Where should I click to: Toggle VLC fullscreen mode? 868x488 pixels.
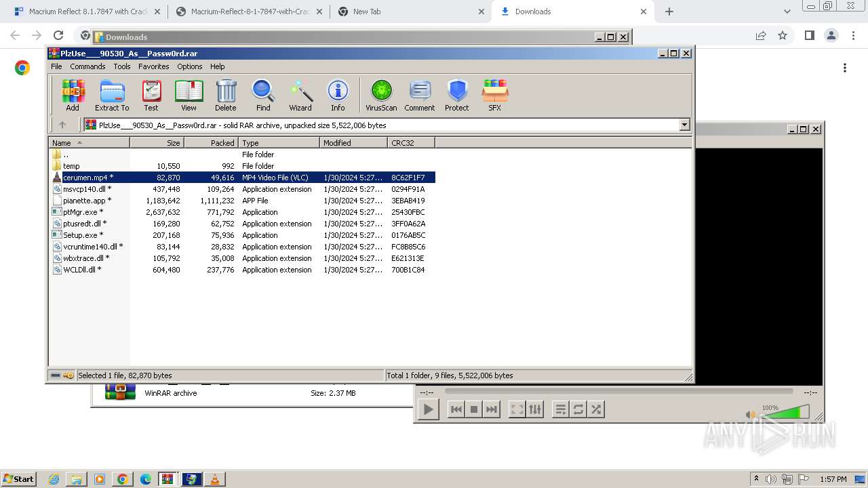(517, 409)
